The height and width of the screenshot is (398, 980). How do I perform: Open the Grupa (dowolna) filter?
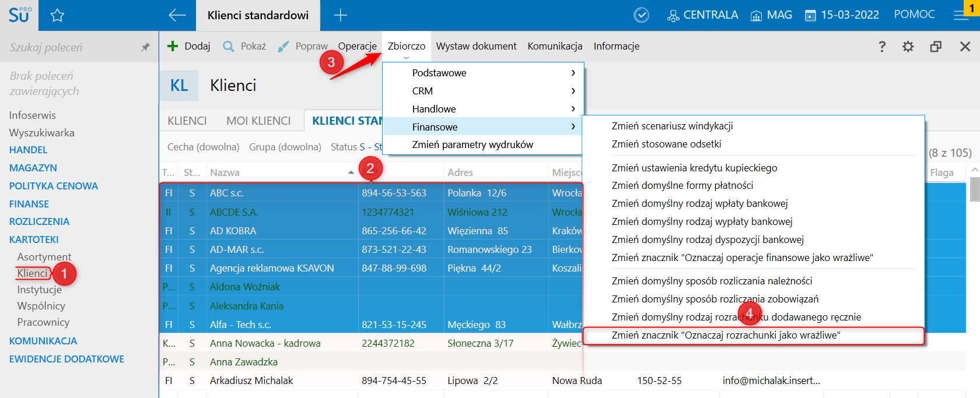(x=285, y=147)
